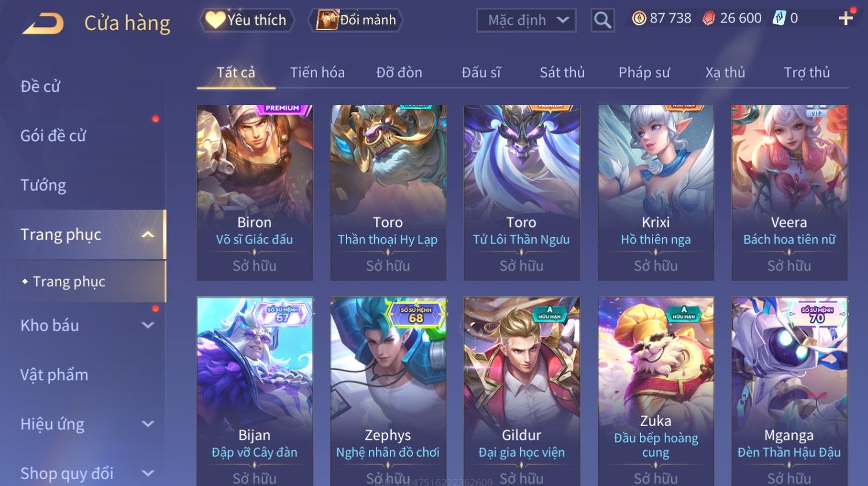Open Tướng in the sidebar
The width and height of the screenshot is (868, 486).
(43, 185)
